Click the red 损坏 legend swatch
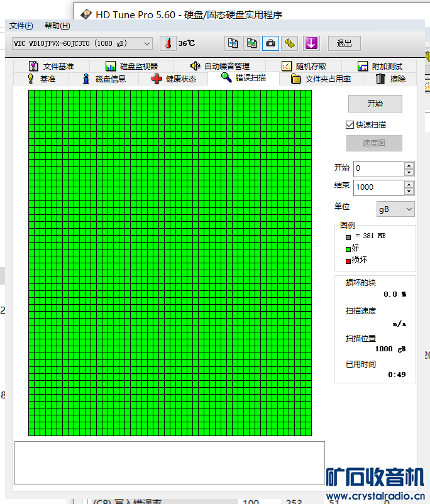 tap(348, 261)
